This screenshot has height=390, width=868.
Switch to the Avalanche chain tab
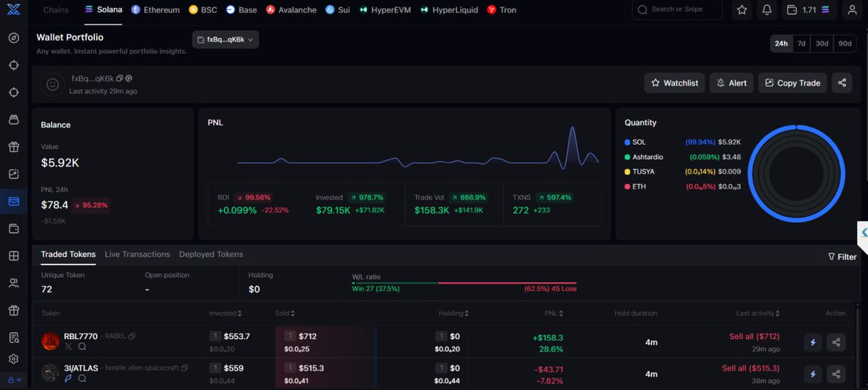(x=292, y=10)
